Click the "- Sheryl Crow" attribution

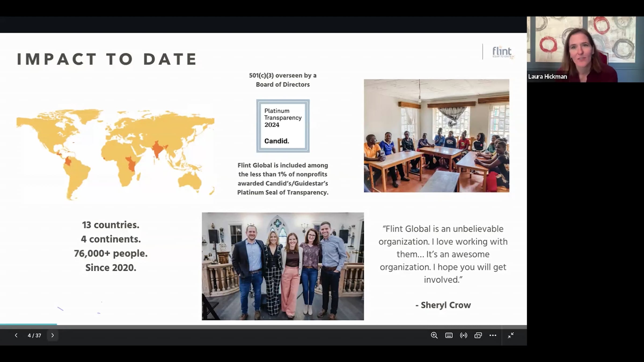coord(443,305)
